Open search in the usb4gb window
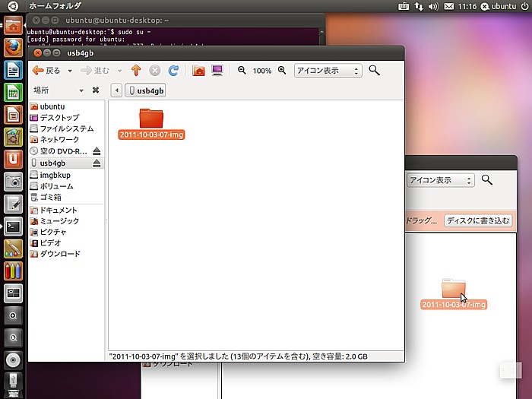 pos(374,71)
